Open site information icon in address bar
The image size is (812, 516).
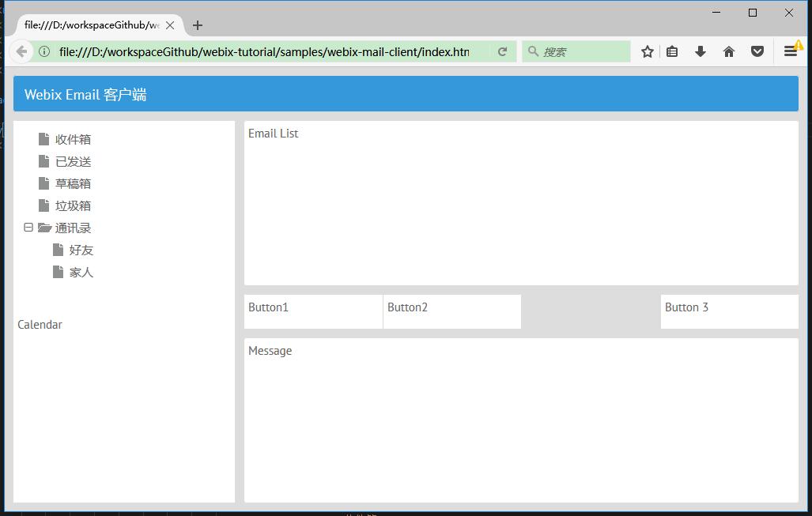44,51
